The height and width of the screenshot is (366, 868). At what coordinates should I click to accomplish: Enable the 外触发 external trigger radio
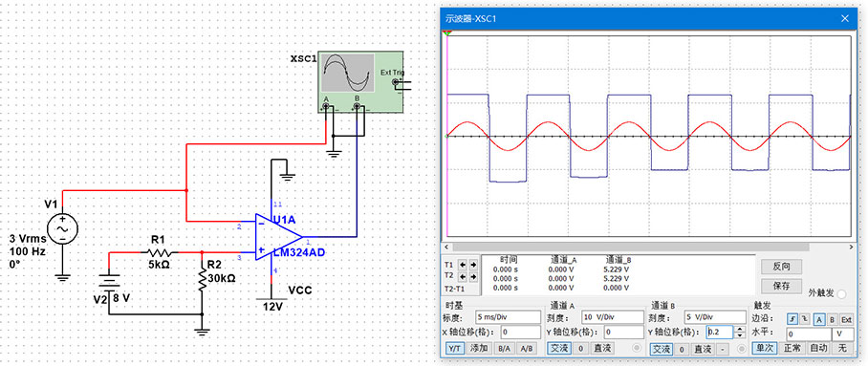(842, 294)
